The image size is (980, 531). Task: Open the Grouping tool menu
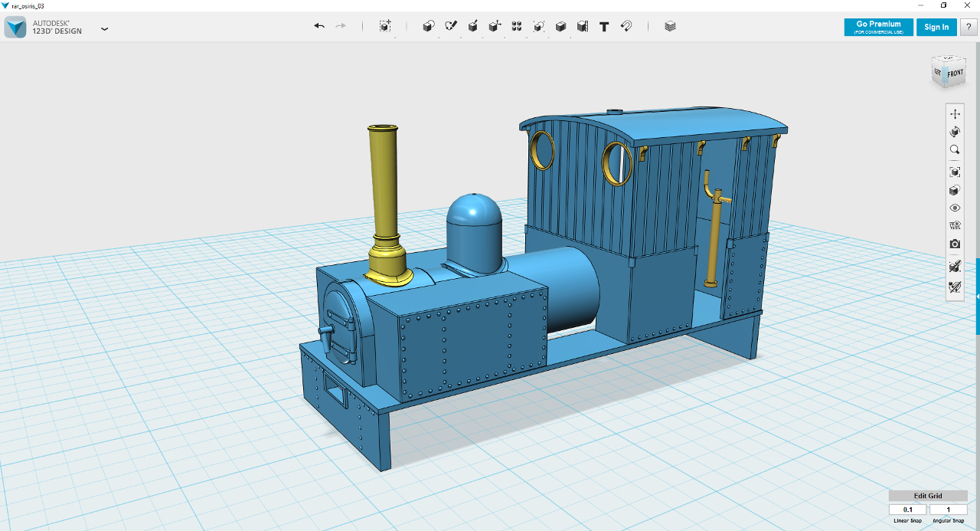539,26
